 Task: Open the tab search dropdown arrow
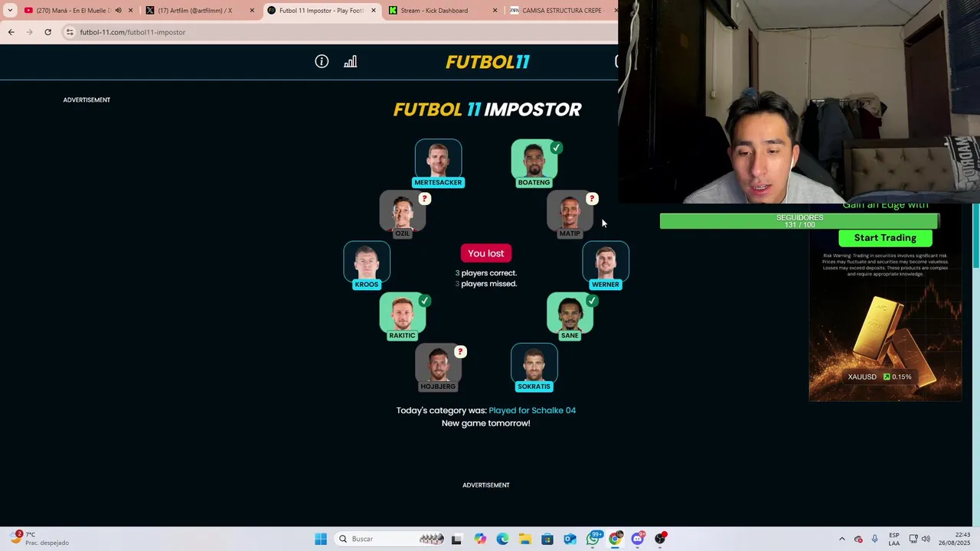tap(10, 11)
